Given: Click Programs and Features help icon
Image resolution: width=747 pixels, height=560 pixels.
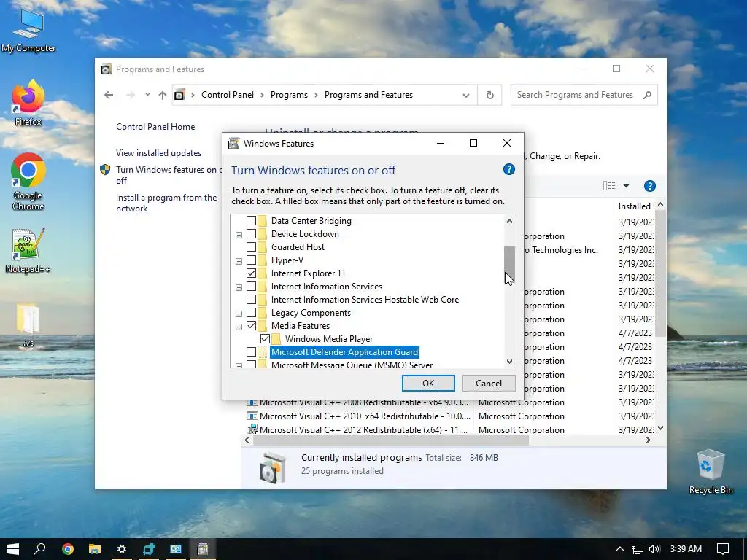Looking at the screenshot, I should pyautogui.click(x=649, y=186).
